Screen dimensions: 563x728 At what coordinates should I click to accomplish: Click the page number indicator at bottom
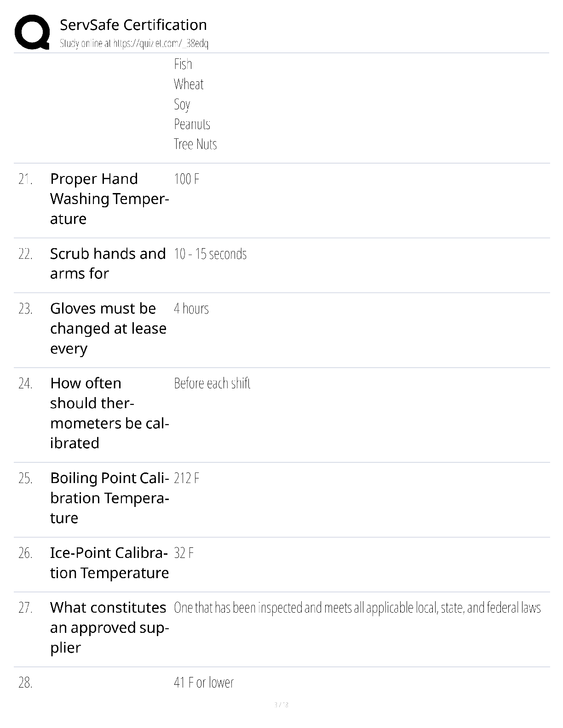coord(281,705)
